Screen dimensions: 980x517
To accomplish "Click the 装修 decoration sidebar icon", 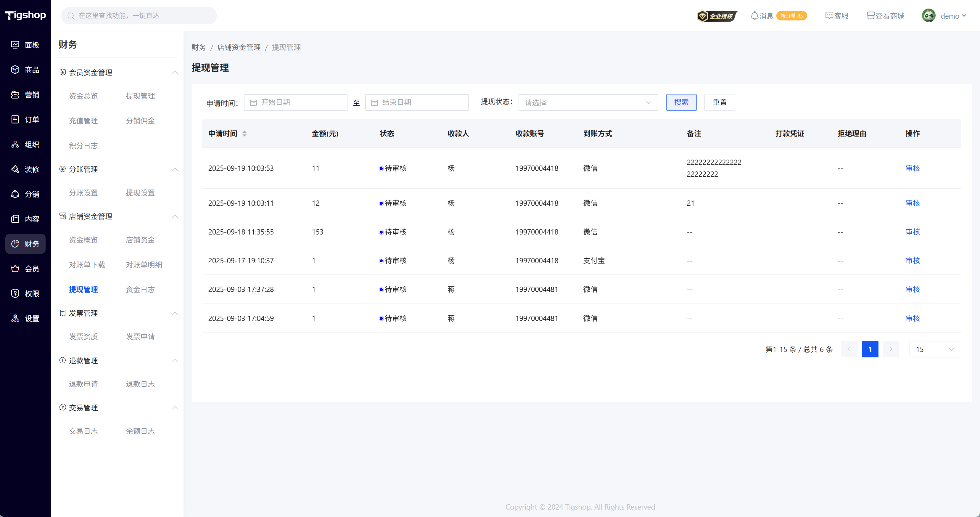I will [15, 169].
